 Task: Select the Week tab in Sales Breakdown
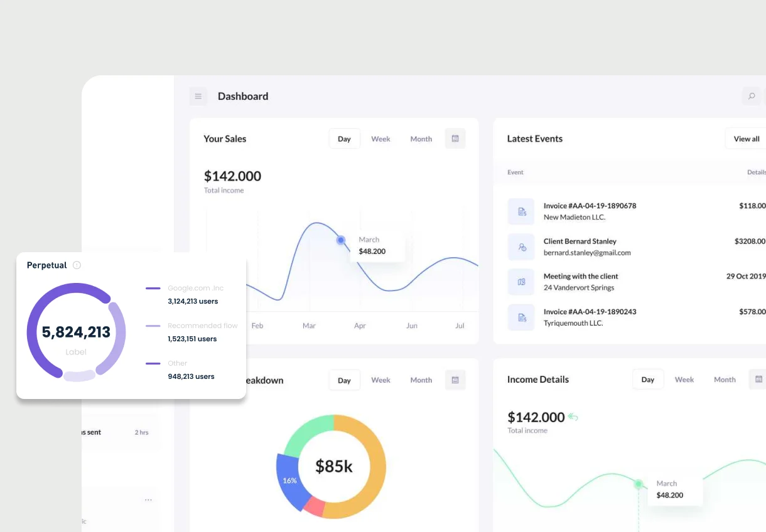(380, 380)
